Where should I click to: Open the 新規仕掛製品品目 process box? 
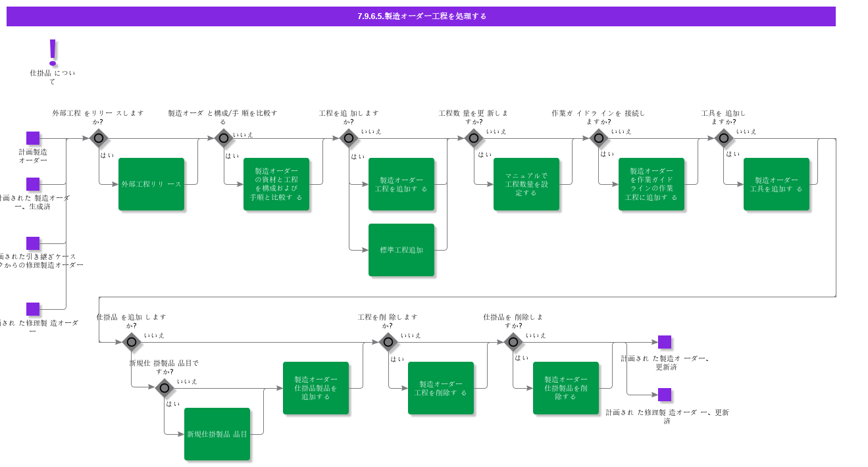(x=217, y=434)
